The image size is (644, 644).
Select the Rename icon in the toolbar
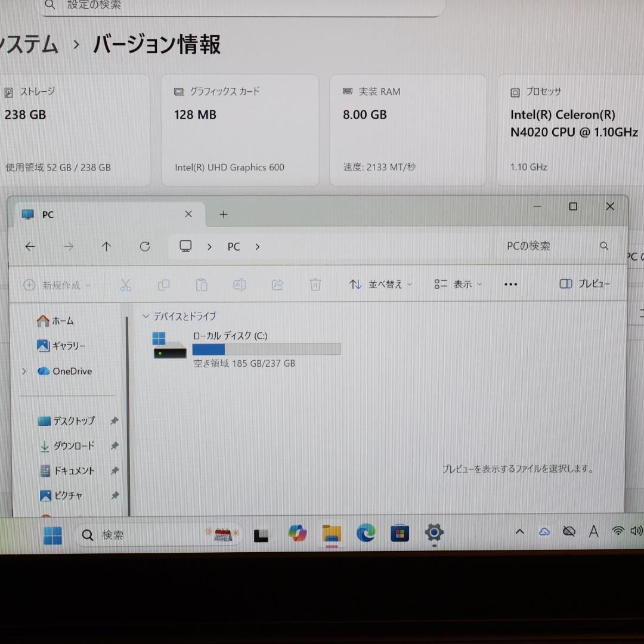pyautogui.click(x=240, y=284)
